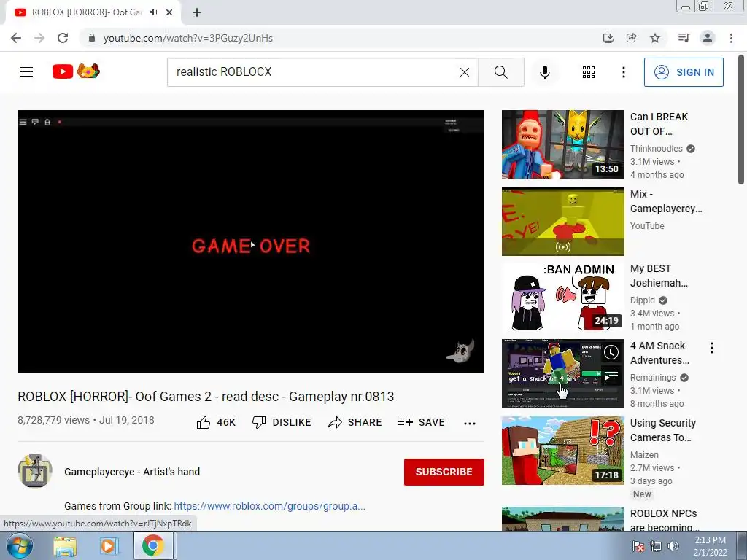
Task: Click the Remainings channel name
Action: coord(653,378)
